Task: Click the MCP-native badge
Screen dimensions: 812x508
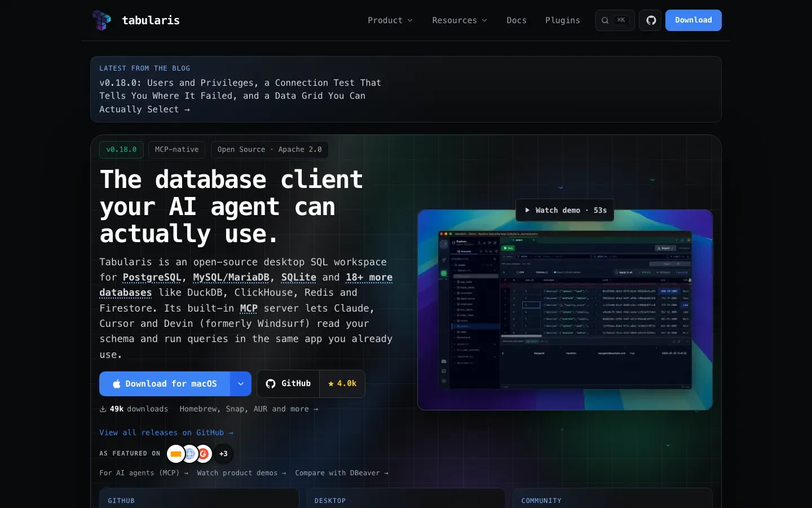Action: [176, 150]
